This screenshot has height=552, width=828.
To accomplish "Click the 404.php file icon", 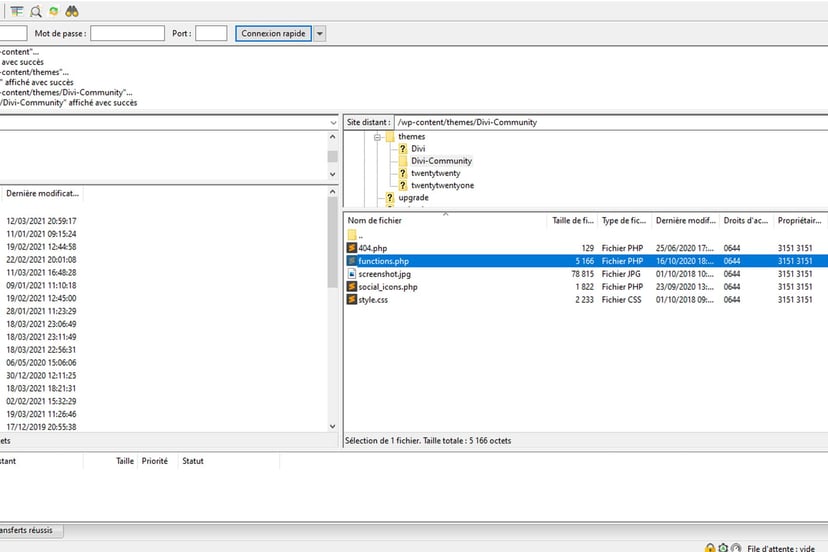I will (352, 248).
